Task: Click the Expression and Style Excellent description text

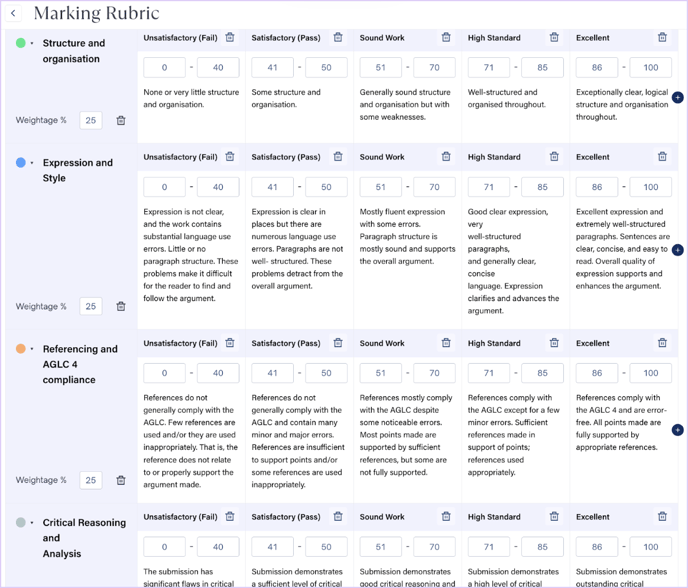Action: tap(618, 248)
